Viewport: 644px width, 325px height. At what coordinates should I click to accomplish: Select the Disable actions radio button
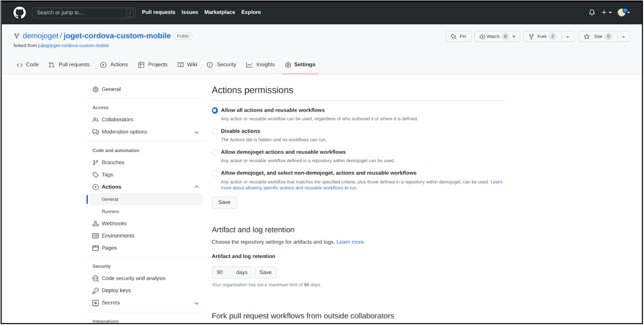pos(215,132)
